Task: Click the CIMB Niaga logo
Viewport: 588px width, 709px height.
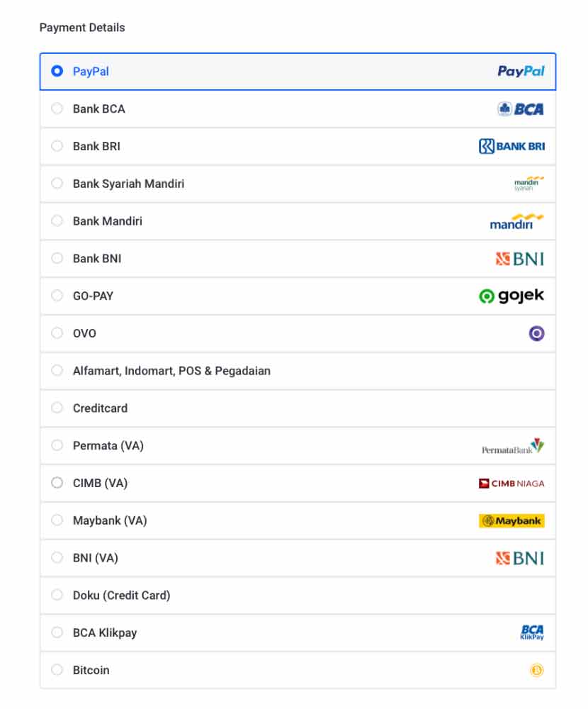Action: 511,484
